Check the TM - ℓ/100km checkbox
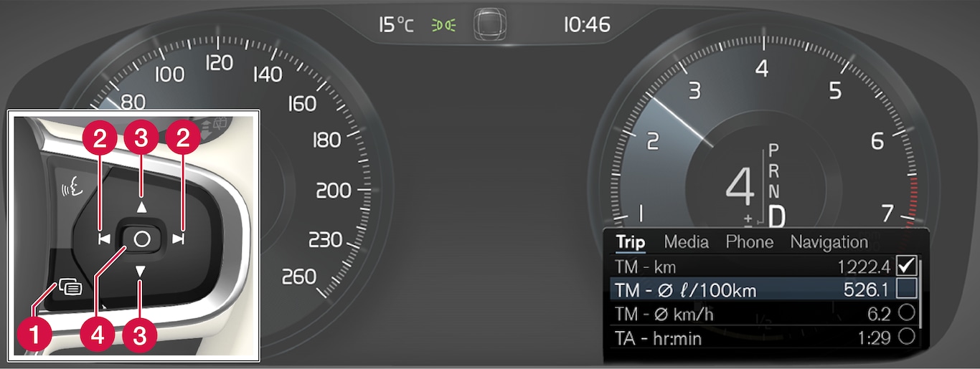Image resolution: width=980 pixels, height=369 pixels. click(905, 289)
